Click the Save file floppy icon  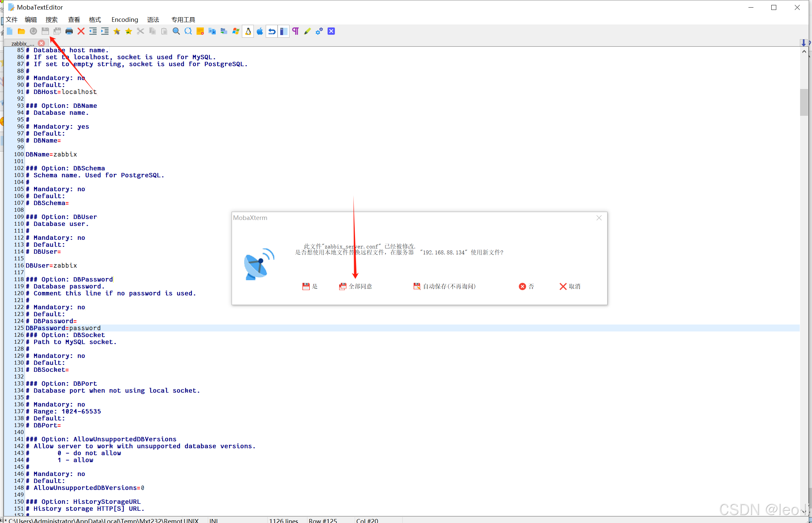coord(45,31)
